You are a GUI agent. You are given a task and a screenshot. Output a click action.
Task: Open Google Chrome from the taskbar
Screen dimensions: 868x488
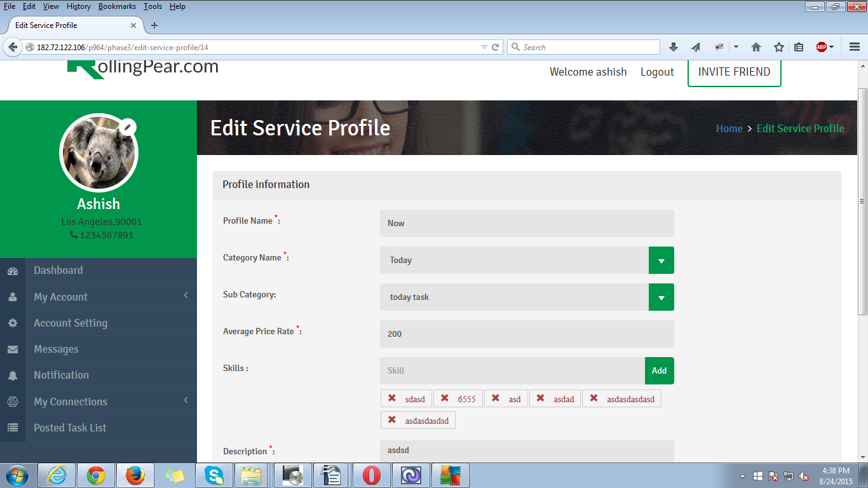click(x=96, y=475)
